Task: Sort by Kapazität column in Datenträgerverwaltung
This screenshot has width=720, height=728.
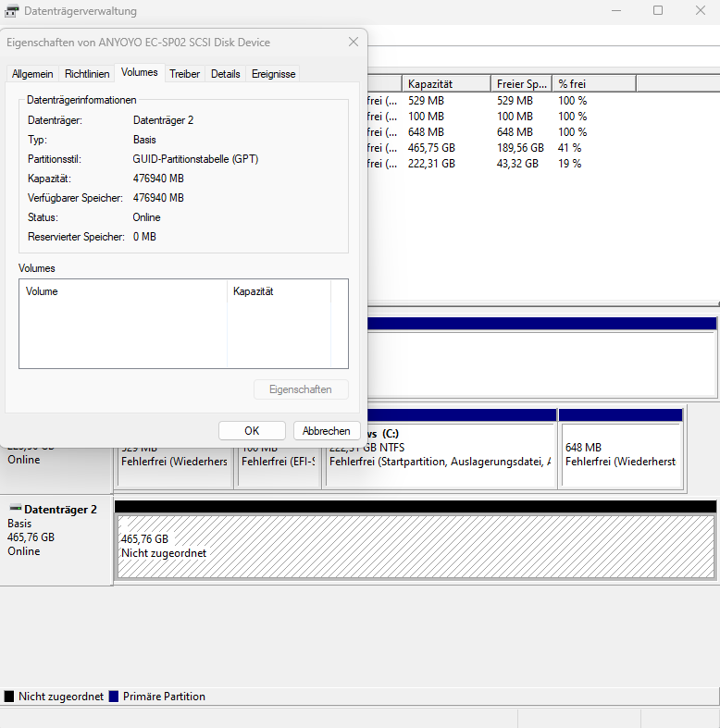Action: click(x=446, y=84)
